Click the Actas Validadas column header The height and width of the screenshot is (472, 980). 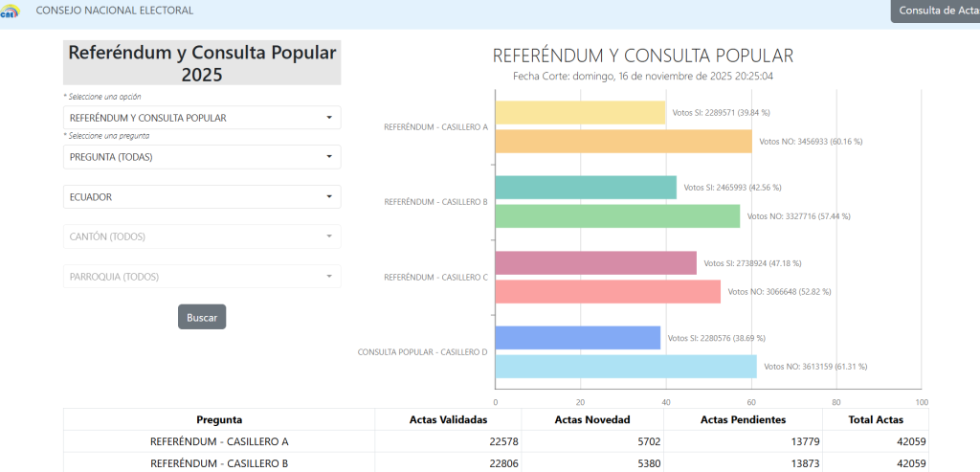[x=448, y=419]
